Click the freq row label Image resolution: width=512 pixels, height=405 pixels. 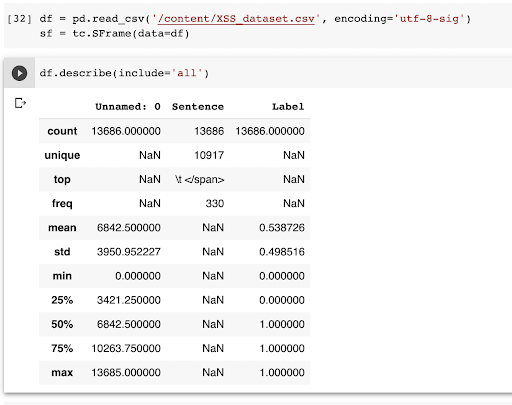pyautogui.click(x=62, y=203)
